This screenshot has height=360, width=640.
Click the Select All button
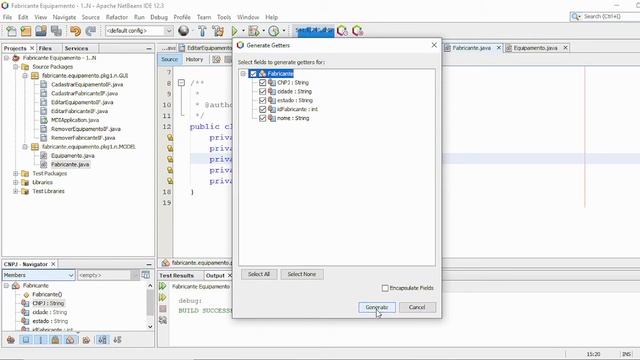coord(259,274)
